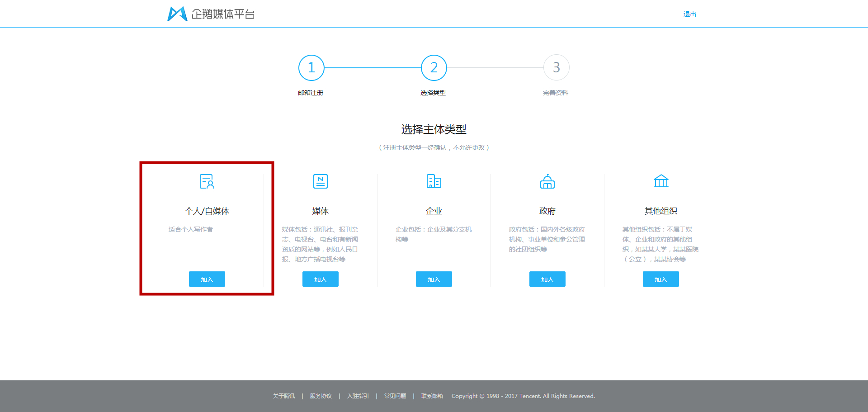Click 加入 under 企业
This screenshot has height=412, width=868.
coord(434,279)
